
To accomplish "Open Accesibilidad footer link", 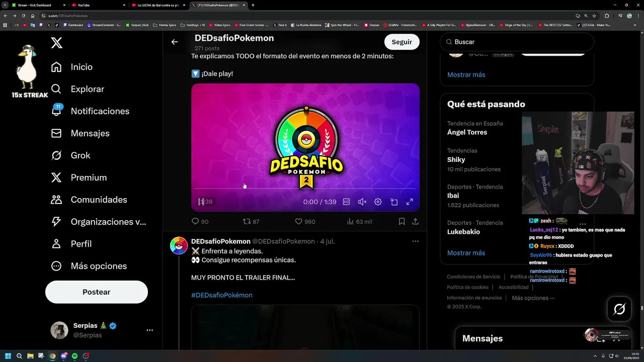I will (513, 287).
